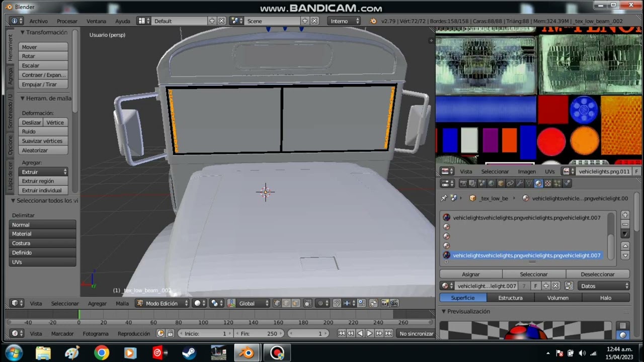The height and width of the screenshot is (362, 644).
Task: Open the Mesh data triangle tab
Action: tap(529, 184)
